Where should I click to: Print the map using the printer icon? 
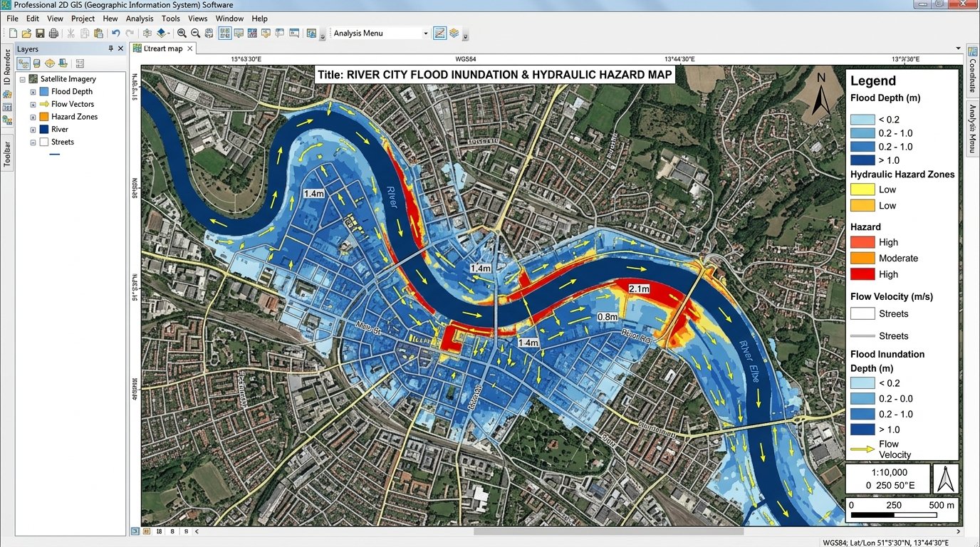click(x=53, y=33)
